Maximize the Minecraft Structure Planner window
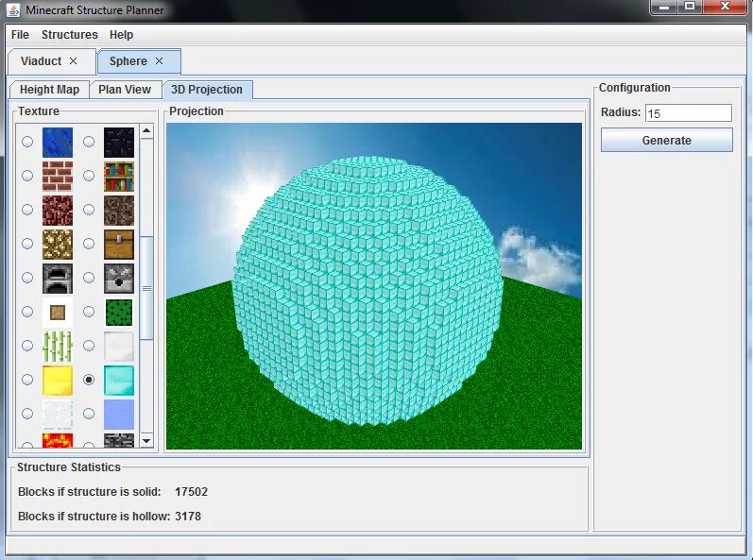 point(690,7)
